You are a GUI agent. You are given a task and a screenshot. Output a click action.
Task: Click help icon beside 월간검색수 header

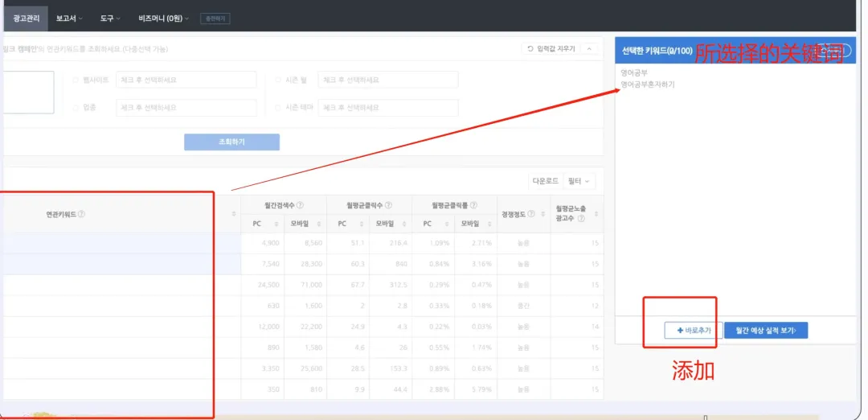coord(300,205)
